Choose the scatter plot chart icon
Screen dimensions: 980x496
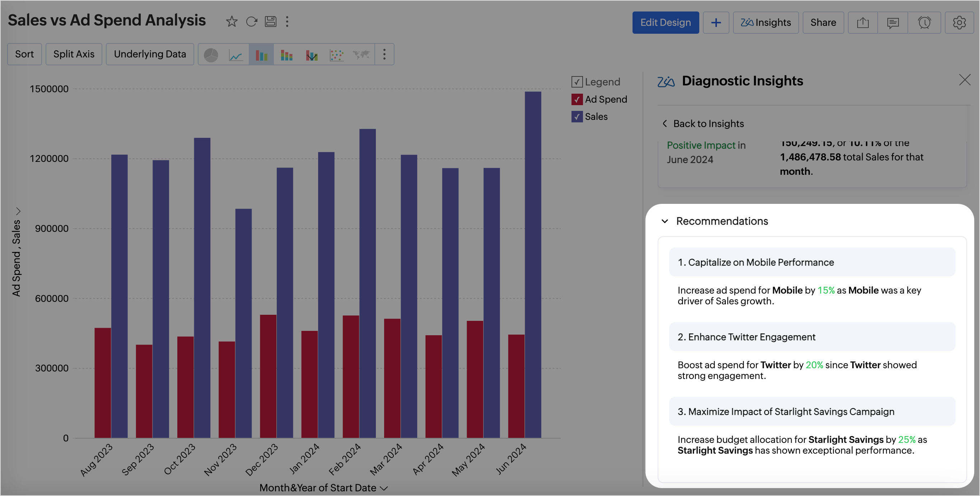[x=336, y=55]
